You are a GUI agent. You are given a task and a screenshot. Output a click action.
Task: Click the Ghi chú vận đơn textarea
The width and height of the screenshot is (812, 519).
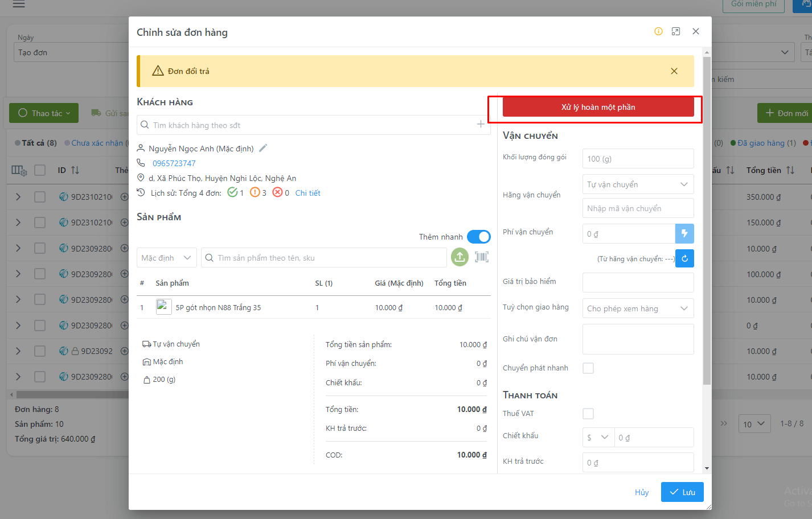coord(638,339)
